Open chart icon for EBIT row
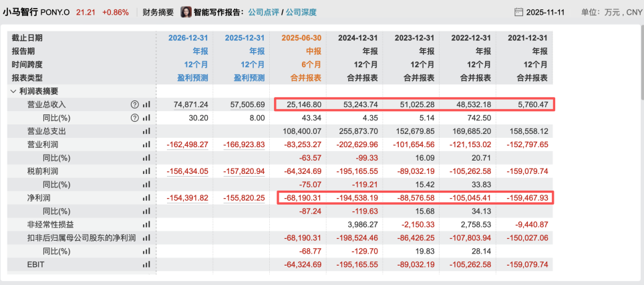This screenshot has height=285, width=644. pyautogui.click(x=146, y=264)
